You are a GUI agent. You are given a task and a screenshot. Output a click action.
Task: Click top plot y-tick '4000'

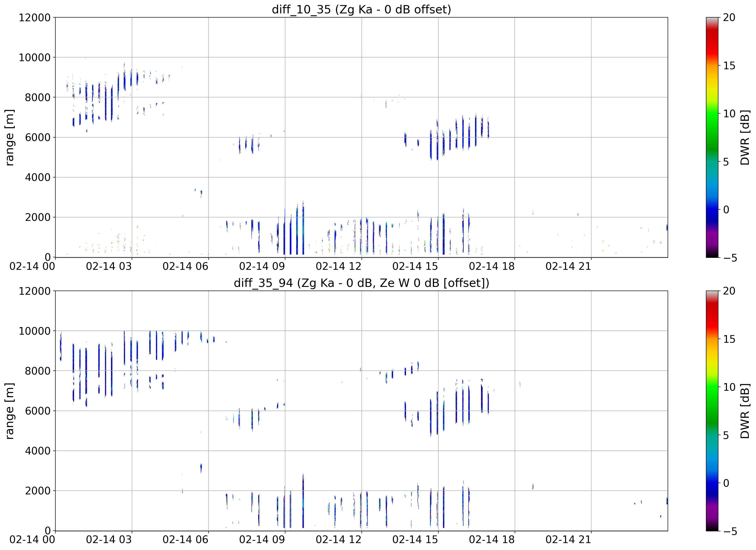pyautogui.click(x=38, y=177)
